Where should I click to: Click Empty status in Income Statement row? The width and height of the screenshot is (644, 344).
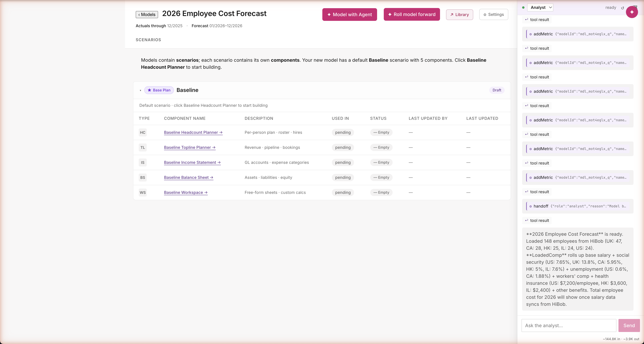(x=381, y=162)
